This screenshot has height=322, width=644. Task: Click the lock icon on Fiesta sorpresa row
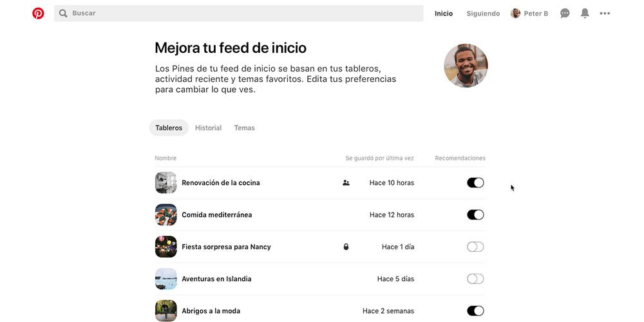(x=346, y=247)
